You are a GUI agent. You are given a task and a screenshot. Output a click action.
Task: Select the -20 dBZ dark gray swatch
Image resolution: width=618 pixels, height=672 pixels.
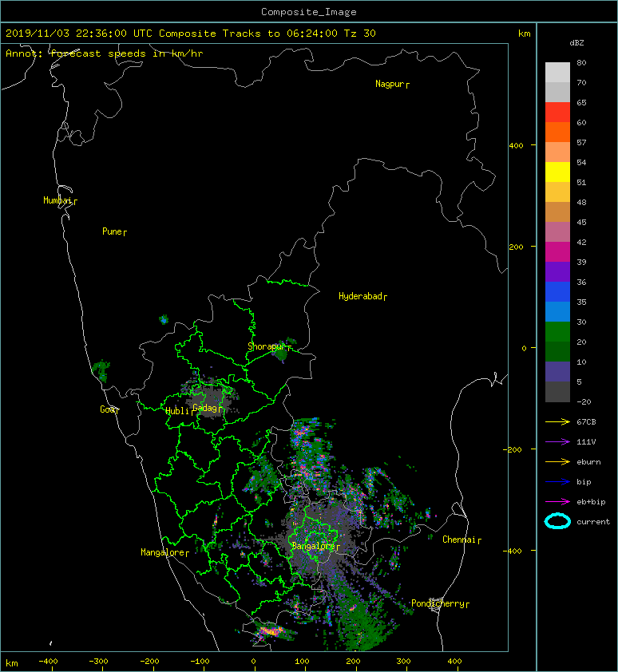pos(557,392)
